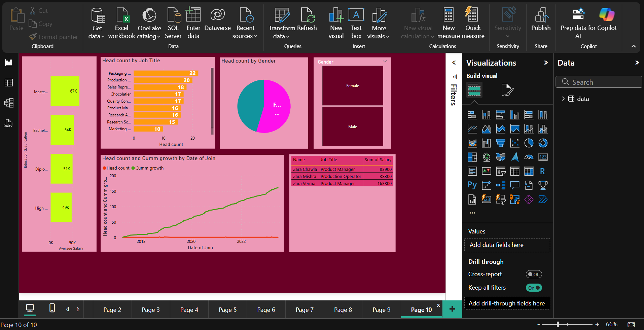The image size is (644, 330).
Task: Choose the Treemap visual
Action: pyautogui.click(x=472, y=157)
